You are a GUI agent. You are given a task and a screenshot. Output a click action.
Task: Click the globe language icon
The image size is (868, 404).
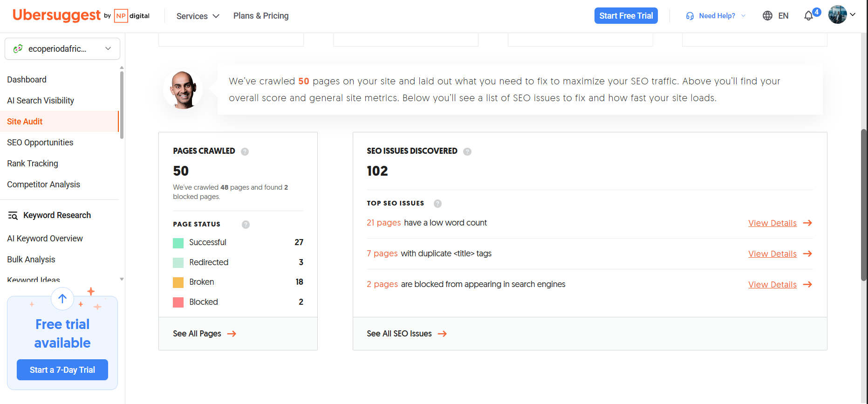click(767, 16)
